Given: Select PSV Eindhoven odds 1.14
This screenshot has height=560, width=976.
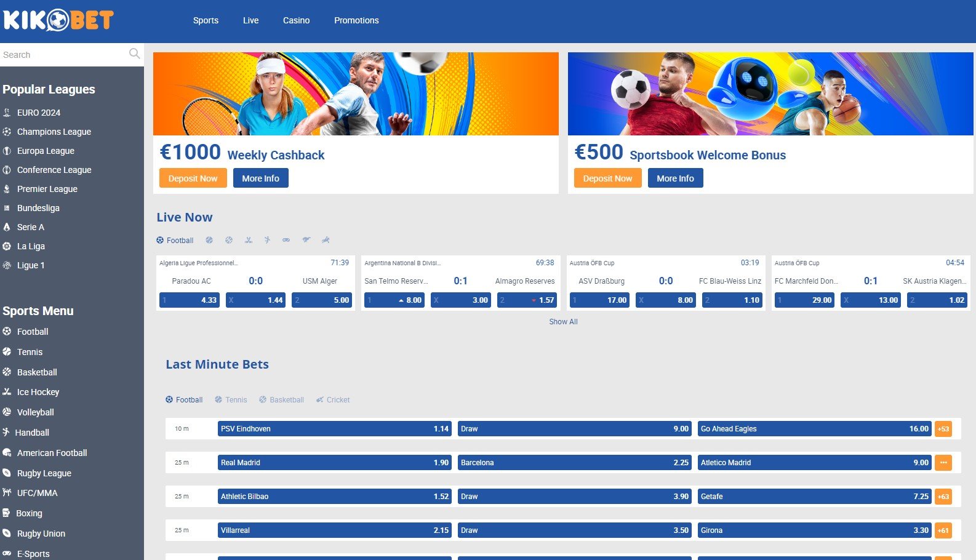Looking at the screenshot, I should pos(335,429).
